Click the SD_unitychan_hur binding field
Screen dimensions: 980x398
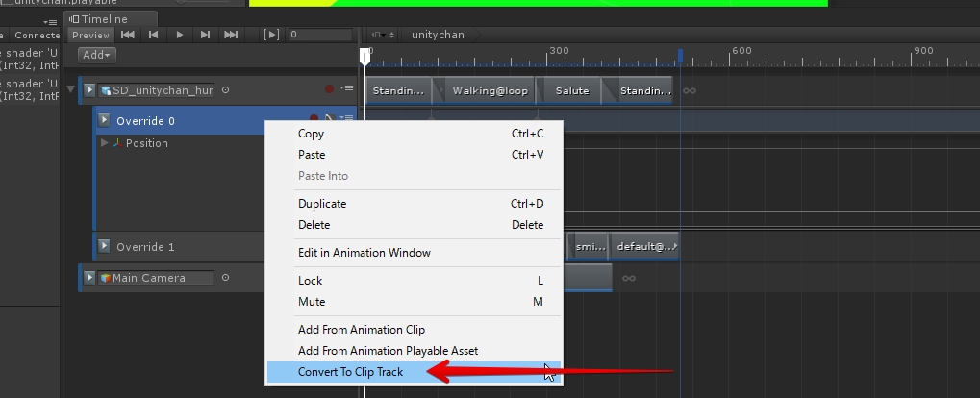point(156,90)
